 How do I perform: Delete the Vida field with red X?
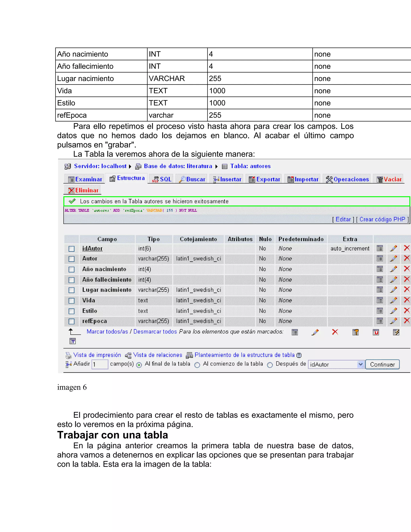pyautogui.click(x=407, y=300)
